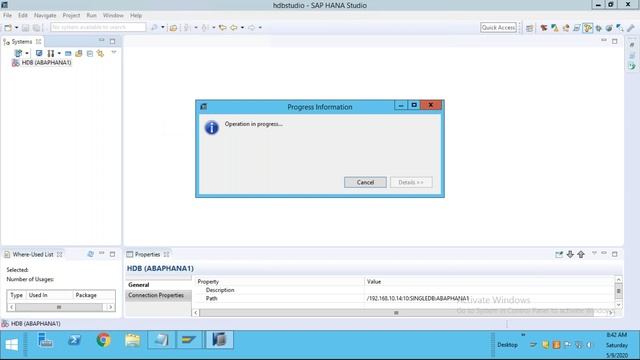The image size is (640, 360).
Task: Open the Run menu
Action: (91, 16)
